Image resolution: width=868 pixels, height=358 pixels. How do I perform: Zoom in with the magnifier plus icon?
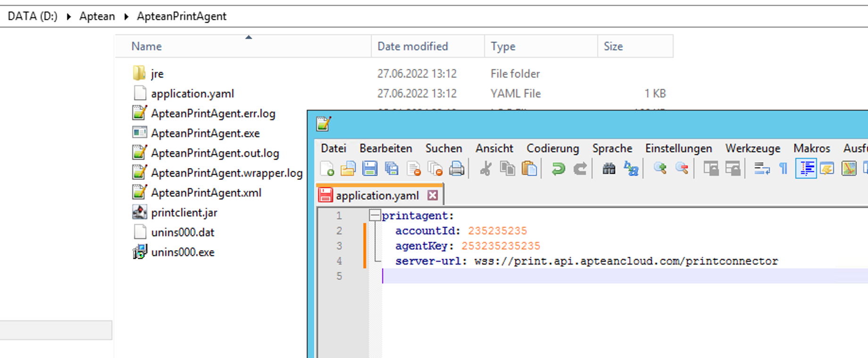[x=660, y=169]
